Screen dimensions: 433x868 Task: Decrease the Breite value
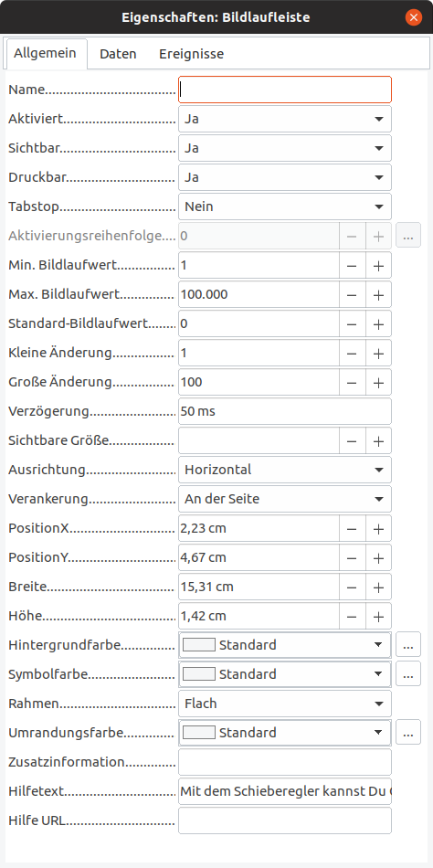[353, 587]
